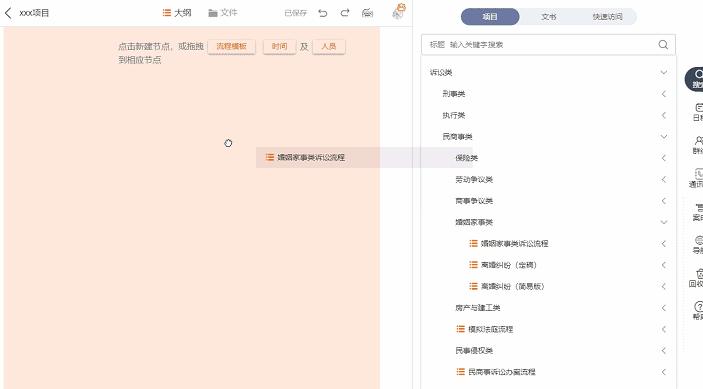This screenshot has width=703, height=389.
Task: Select the 保险类 tree item
Action: [467, 158]
